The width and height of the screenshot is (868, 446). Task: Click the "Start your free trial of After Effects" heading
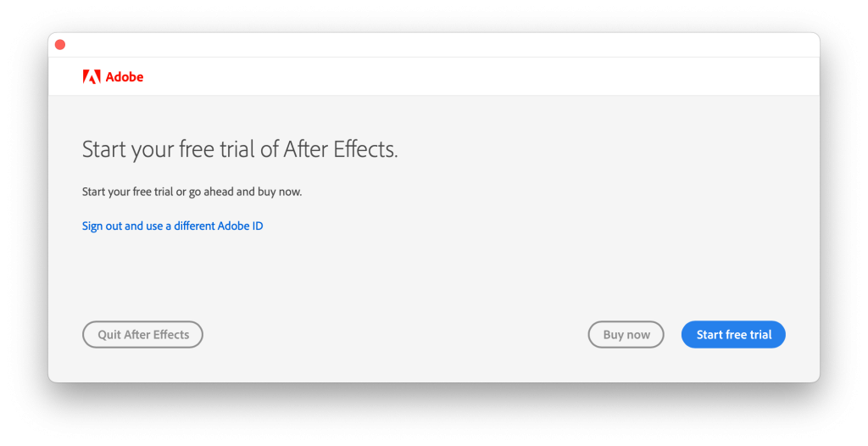click(240, 150)
